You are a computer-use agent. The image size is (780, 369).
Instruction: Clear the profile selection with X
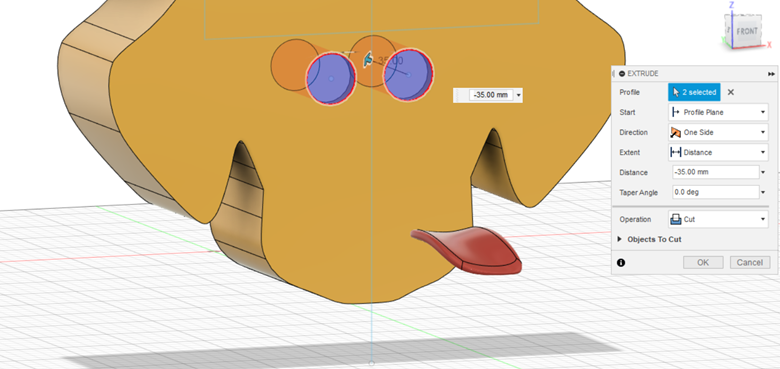[x=731, y=92]
